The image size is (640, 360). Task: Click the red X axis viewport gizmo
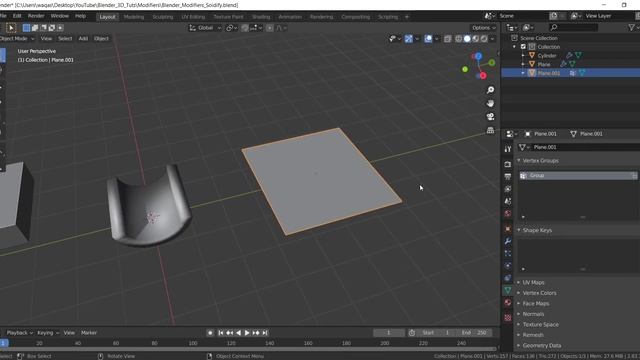pyautogui.click(x=483, y=76)
